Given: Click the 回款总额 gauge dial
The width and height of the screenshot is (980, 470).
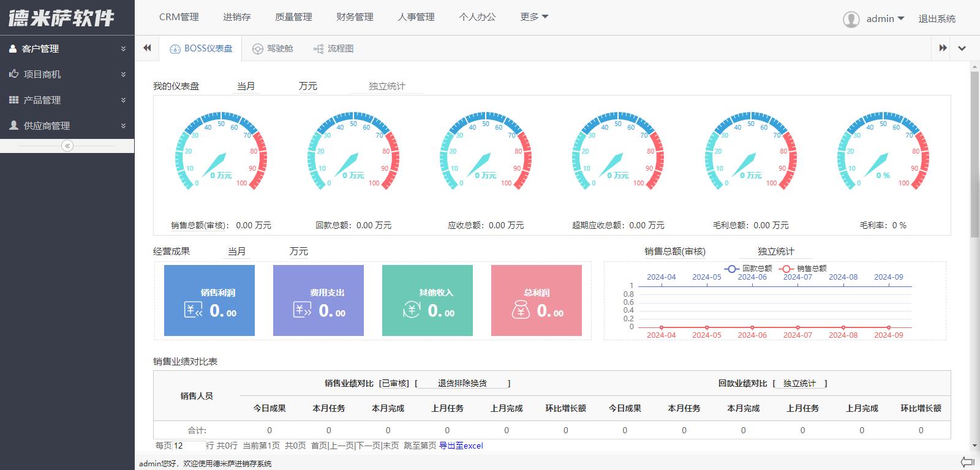Looking at the screenshot, I should point(353,152).
